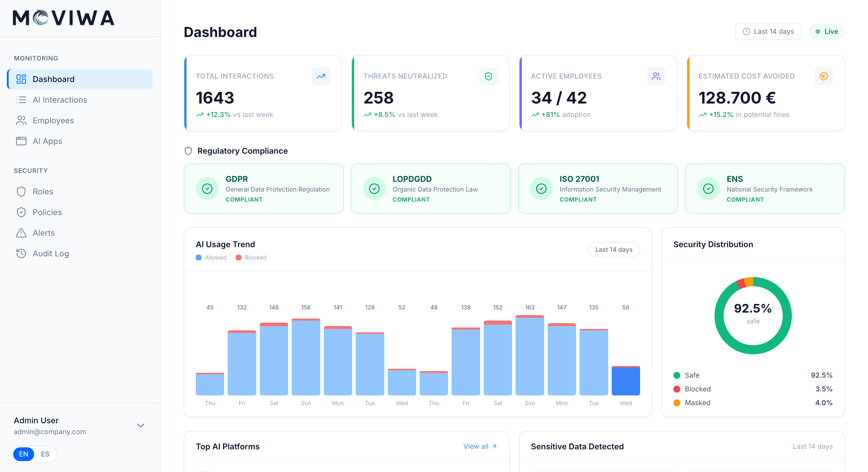Click the euro coin icon on Cost Avoided card
Viewport: 868px width, 472px height.
point(824,76)
